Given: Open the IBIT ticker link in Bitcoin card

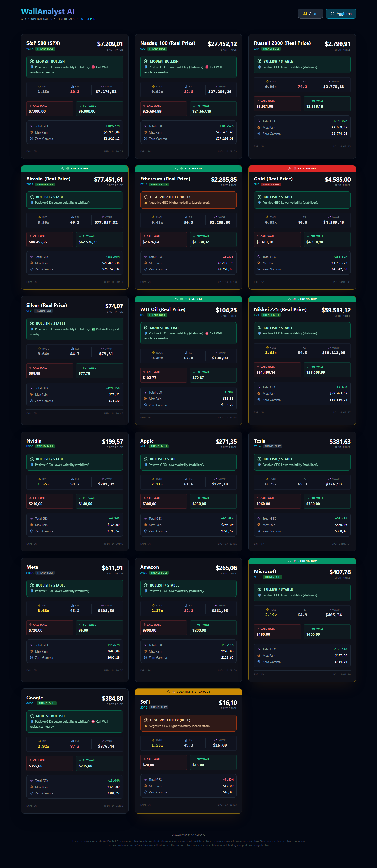Looking at the screenshot, I should pos(30,185).
